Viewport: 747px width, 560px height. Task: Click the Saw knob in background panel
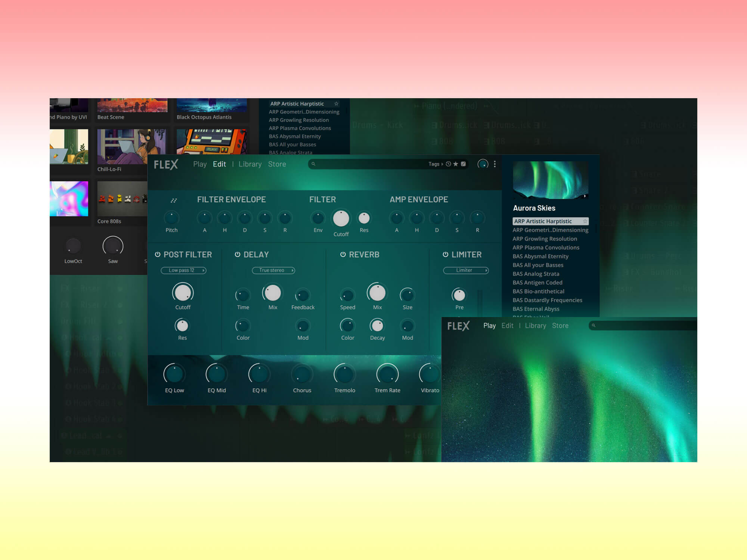(x=113, y=246)
